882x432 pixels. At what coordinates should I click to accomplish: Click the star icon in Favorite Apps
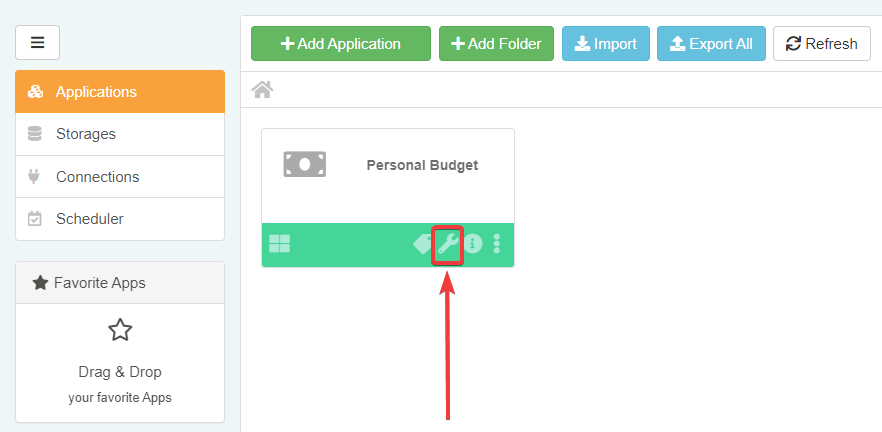pyautogui.click(x=120, y=330)
